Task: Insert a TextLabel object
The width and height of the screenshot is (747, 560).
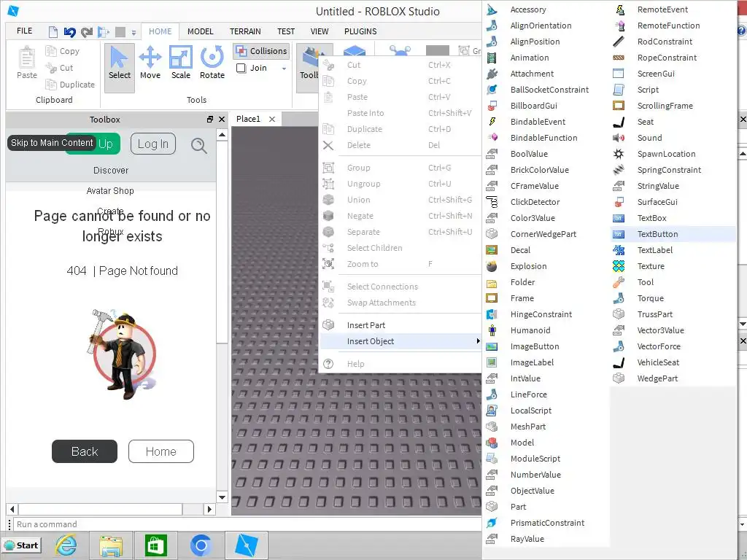Action: pos(673,250)
